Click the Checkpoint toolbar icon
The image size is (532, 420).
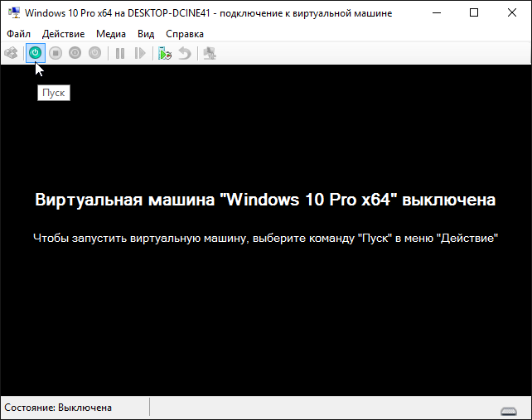[x=165, y=53]
